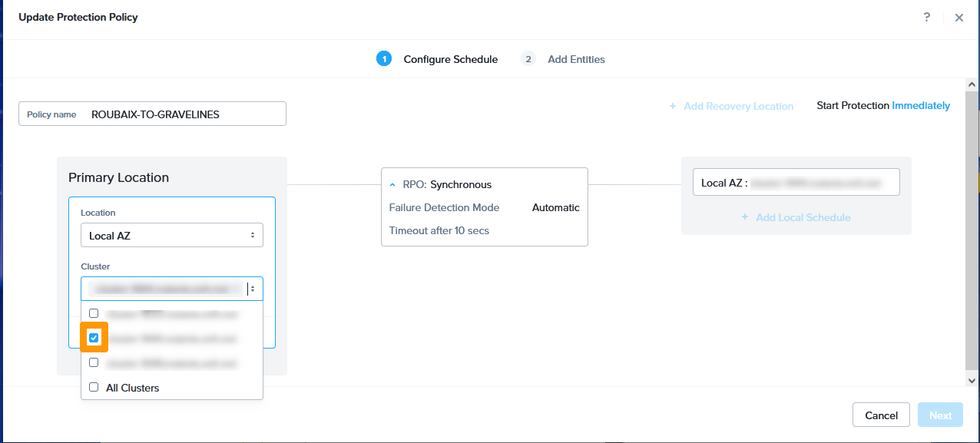The height and width of the screenshot is (443, 980).
Task: Click the plus icon for Add Local Schedule
Action: pyautogui.click(x=745, y=217)
